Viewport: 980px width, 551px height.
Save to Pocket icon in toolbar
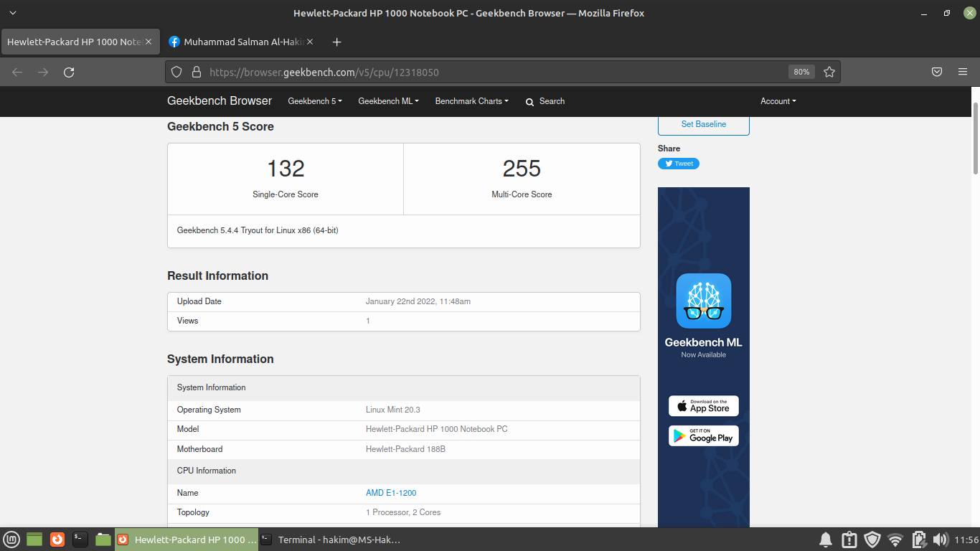click(937, 72)
